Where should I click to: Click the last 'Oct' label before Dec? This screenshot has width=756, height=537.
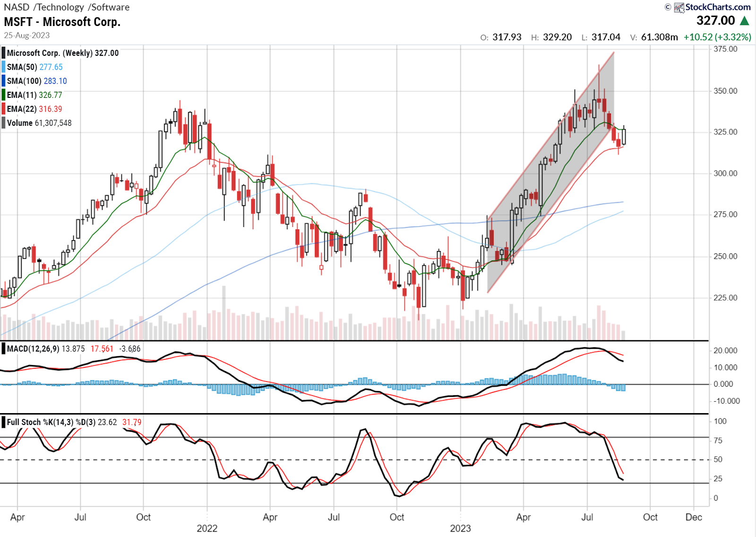tap(650, 517)
